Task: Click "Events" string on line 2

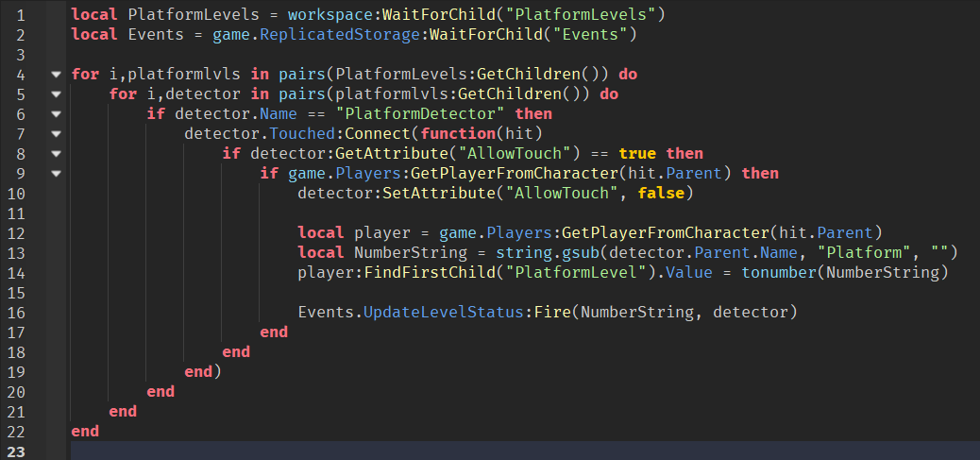Action: 591,34
